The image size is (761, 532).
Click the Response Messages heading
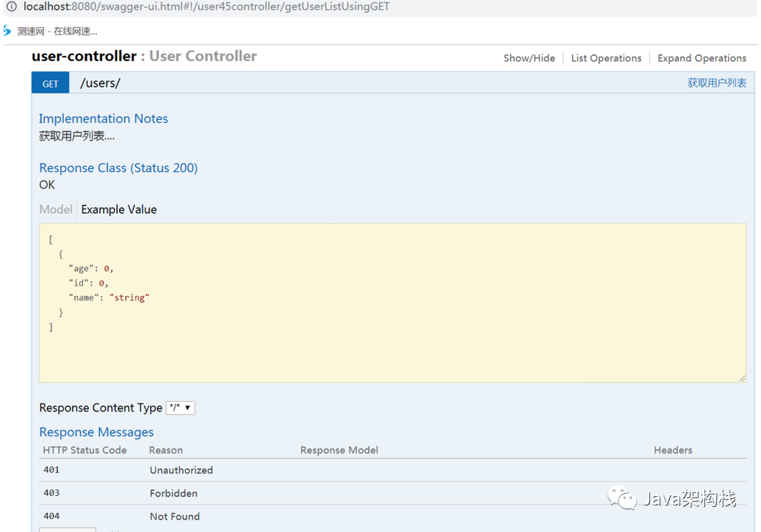(96, 432)
